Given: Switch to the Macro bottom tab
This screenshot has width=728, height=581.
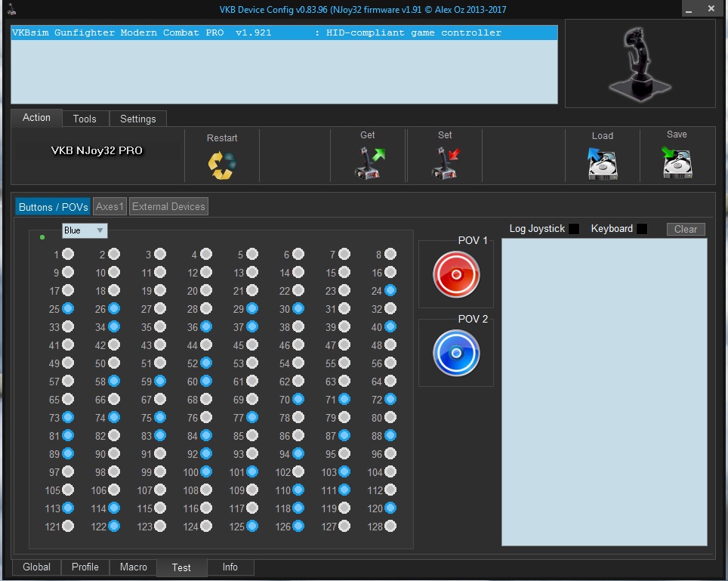Looking at the screenshot, I should tap(133, 567).
